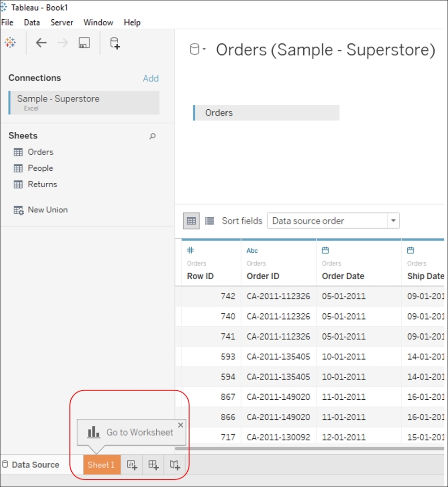Click the Save icon in the toolbar
This screenshot has height=487, width=448.
(x=84, y=43)
